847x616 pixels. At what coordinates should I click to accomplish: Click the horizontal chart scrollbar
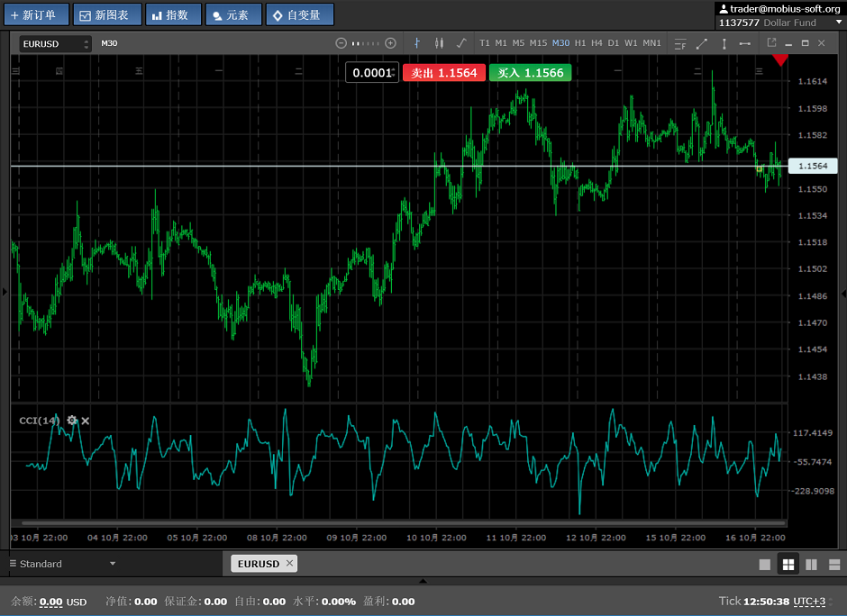coord(404,522)
